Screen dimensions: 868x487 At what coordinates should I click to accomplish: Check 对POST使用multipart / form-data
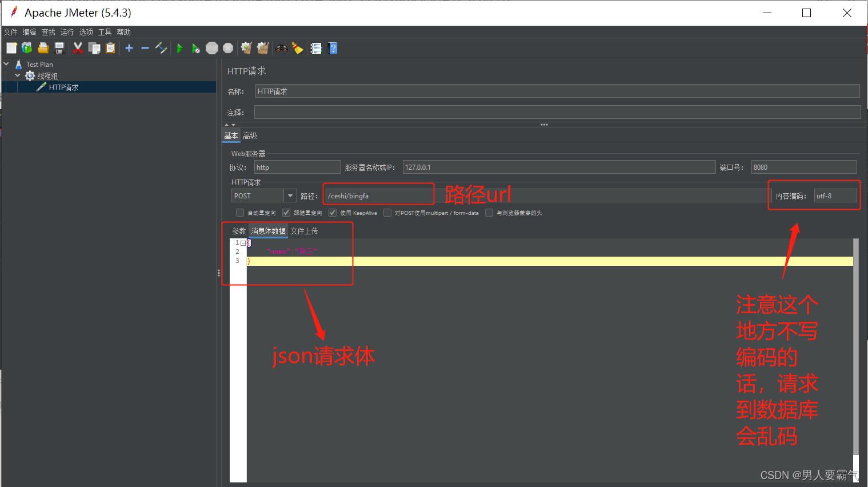[387, 213]
